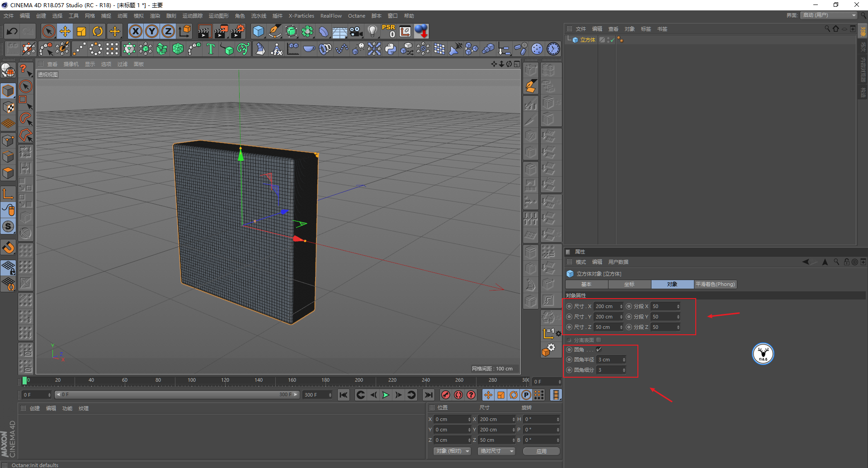The width and height of the screenshot is (868, 468).
Task: Open the 界面 layout dropdown
Action: [829, 15]
